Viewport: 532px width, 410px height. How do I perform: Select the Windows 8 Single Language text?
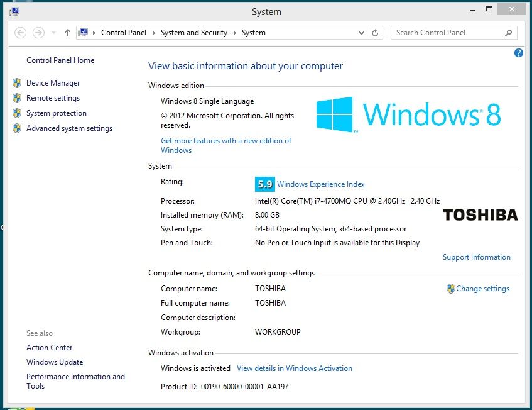tap(207, 101)
